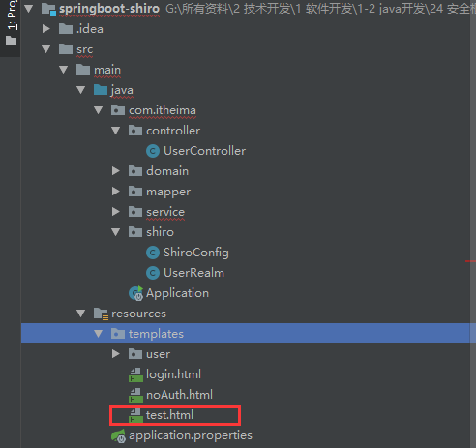Click the noAuth.html file icon
476x448 pixels.
point(135,395)
